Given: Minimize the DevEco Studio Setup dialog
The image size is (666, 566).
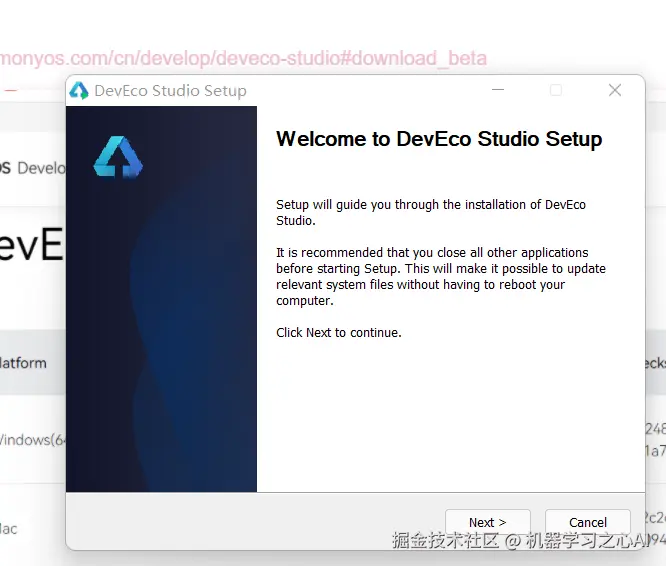Looking at the screenshot, I should [x=498, y=90].
